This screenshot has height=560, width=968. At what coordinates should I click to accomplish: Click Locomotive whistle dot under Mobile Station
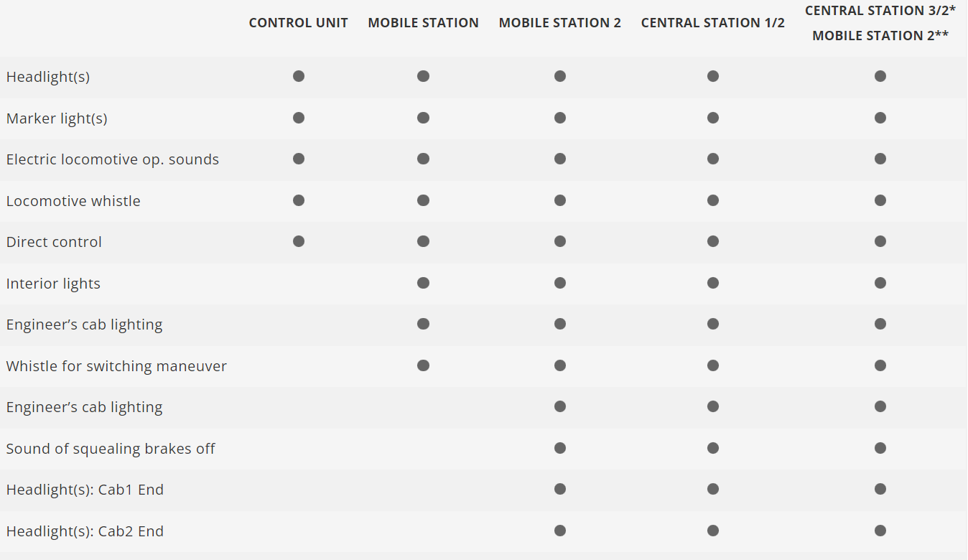(423, 200)
